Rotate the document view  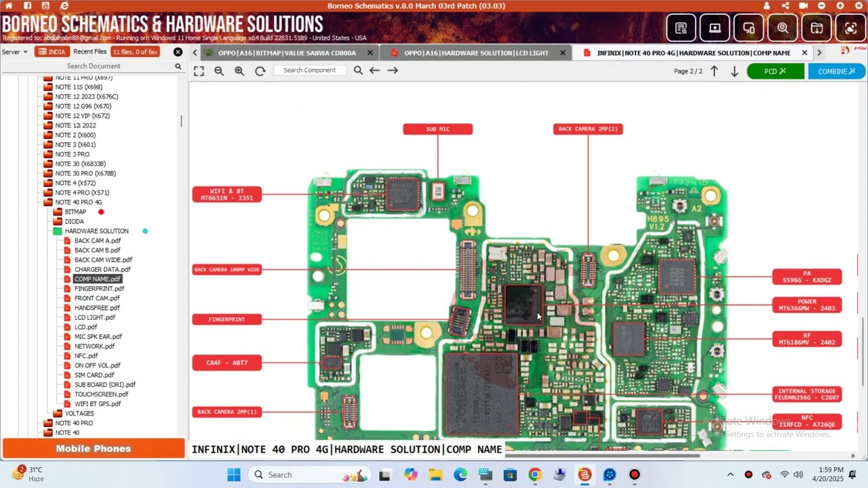point(260,70)
